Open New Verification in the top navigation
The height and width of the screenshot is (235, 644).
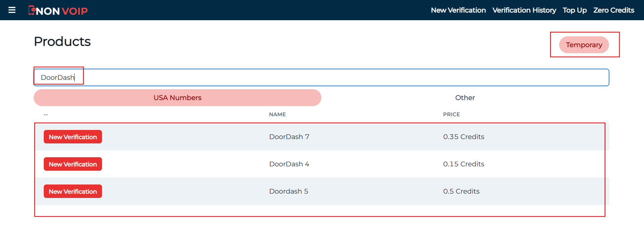(458, 10)
